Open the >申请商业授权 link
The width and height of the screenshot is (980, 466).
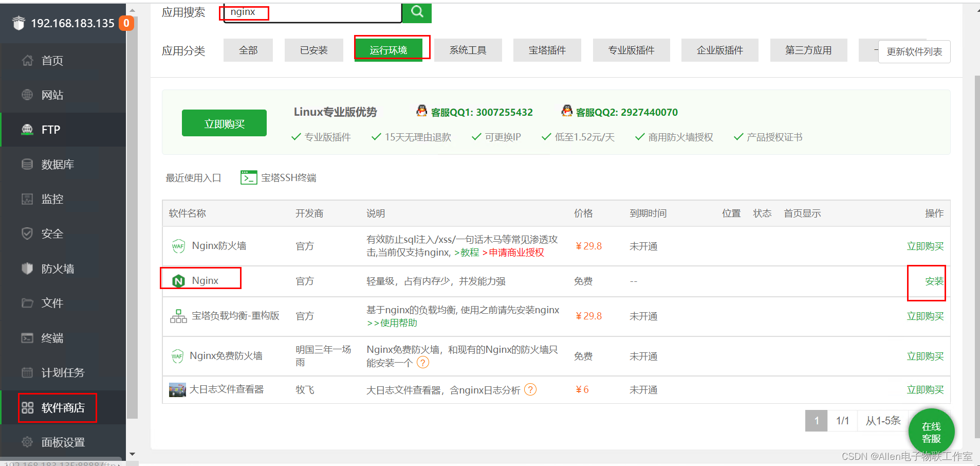(513, 253)
